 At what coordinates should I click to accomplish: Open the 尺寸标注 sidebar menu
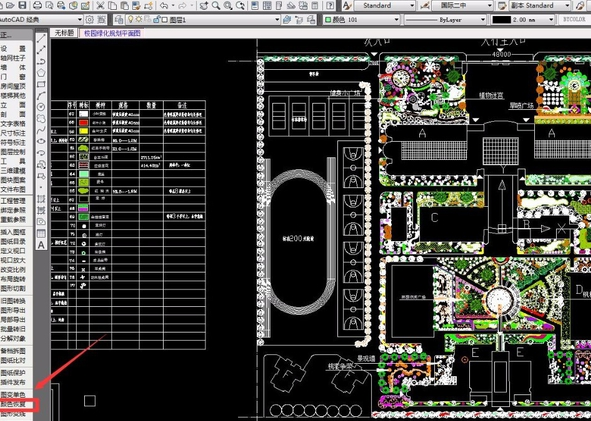[13, 133]
